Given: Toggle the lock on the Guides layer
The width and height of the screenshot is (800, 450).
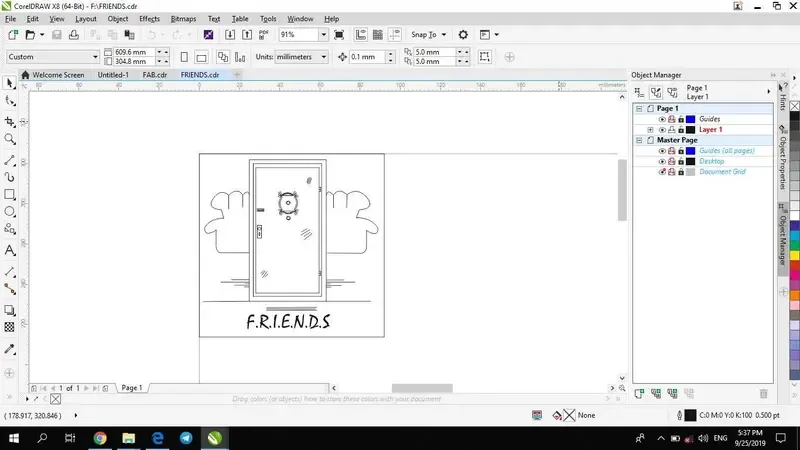Looking at the screenshot, I should tap(680, 119).
